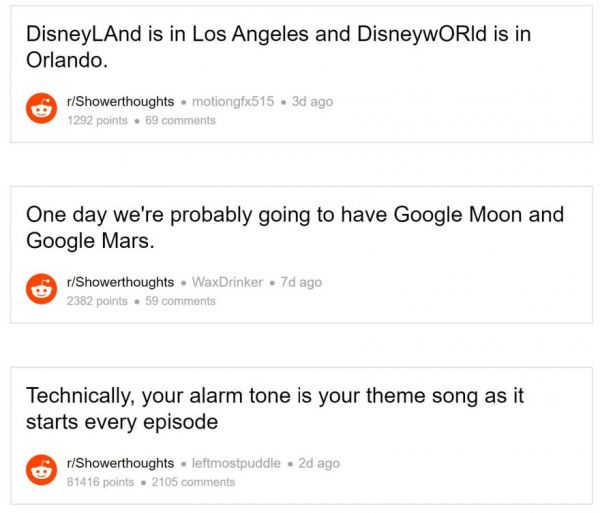Click the 81416 points score
Viewport: 600px width, 513px height.
pyautogui.click(x=100, y=482)
